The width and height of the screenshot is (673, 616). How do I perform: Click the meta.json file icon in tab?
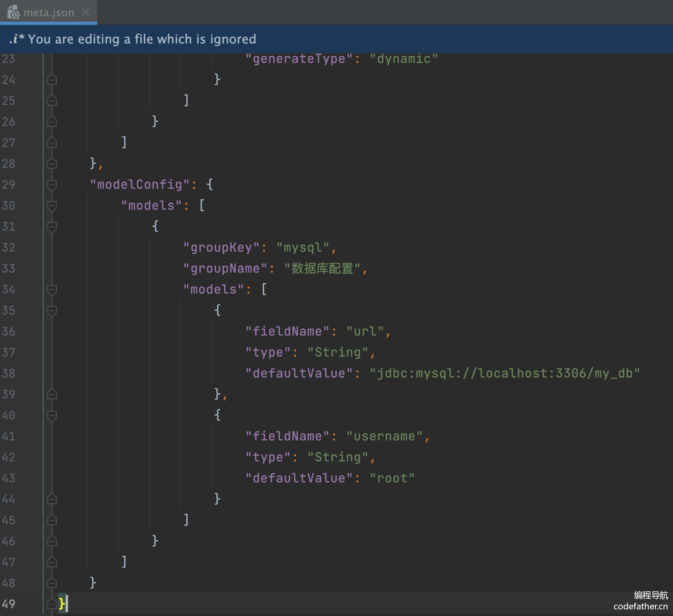pyautogui.click(x=14, y=12)
